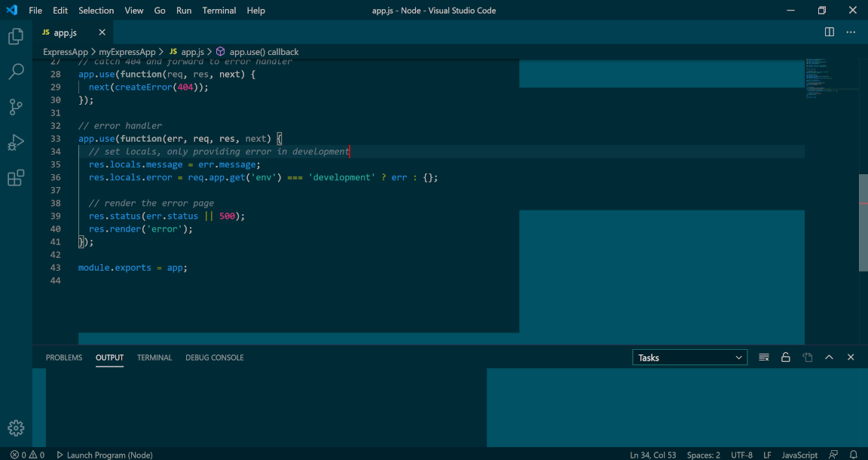868x460 pixels.
Task: Open the Source Control view
Action: tap(16, 107)
